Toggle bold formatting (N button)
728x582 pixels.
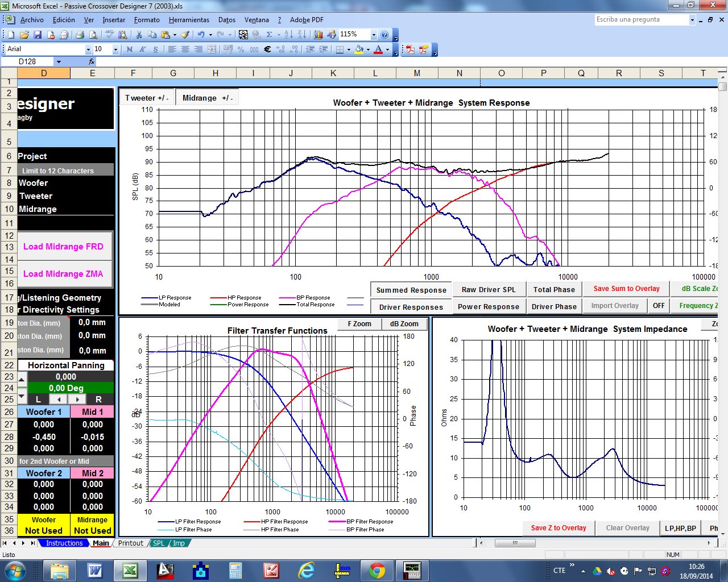130,49
